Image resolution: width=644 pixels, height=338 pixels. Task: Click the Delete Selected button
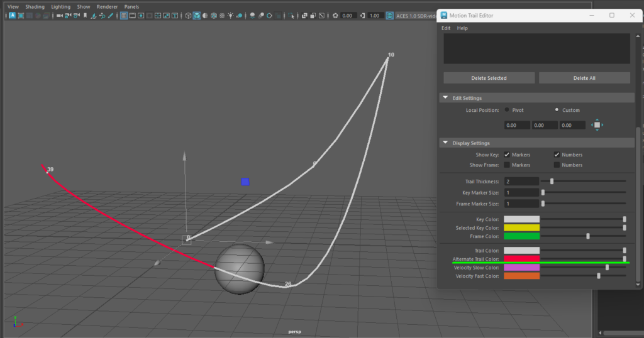pyautogui.click(x=489, y=78)
